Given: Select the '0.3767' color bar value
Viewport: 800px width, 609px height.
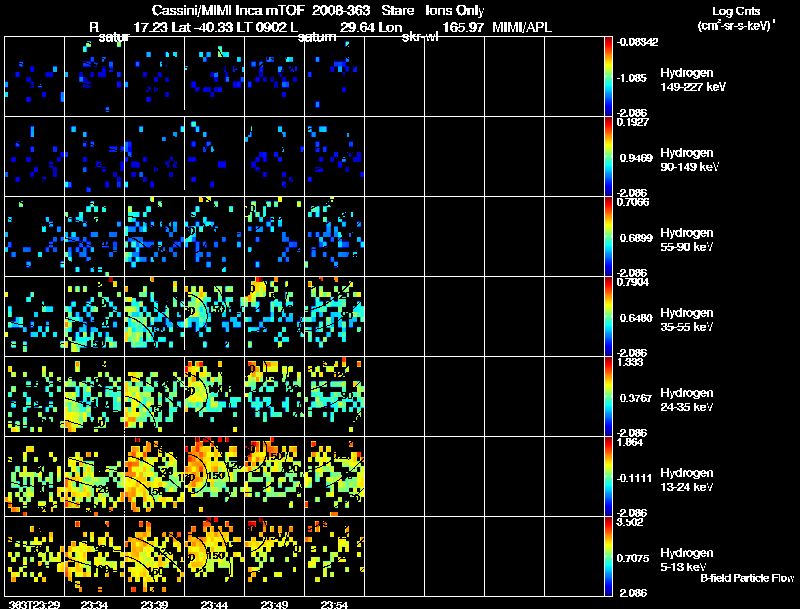Looking at the screenshot, I should coord(636,398).
